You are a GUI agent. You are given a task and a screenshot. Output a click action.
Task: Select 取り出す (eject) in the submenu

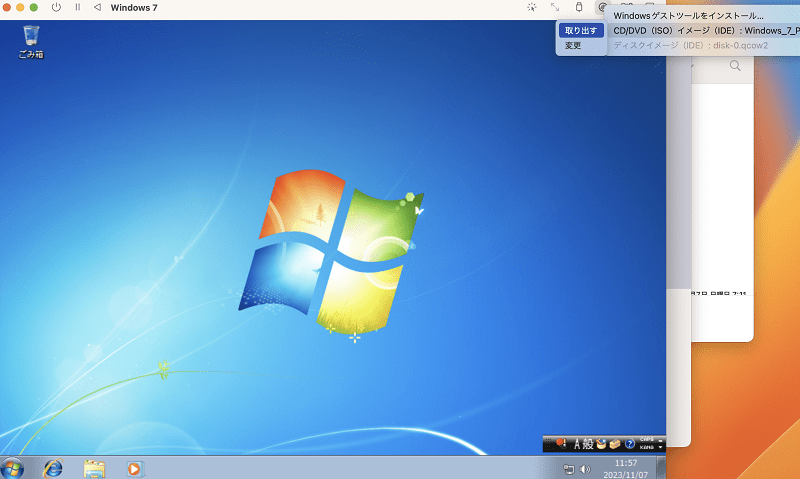(581, 31)
